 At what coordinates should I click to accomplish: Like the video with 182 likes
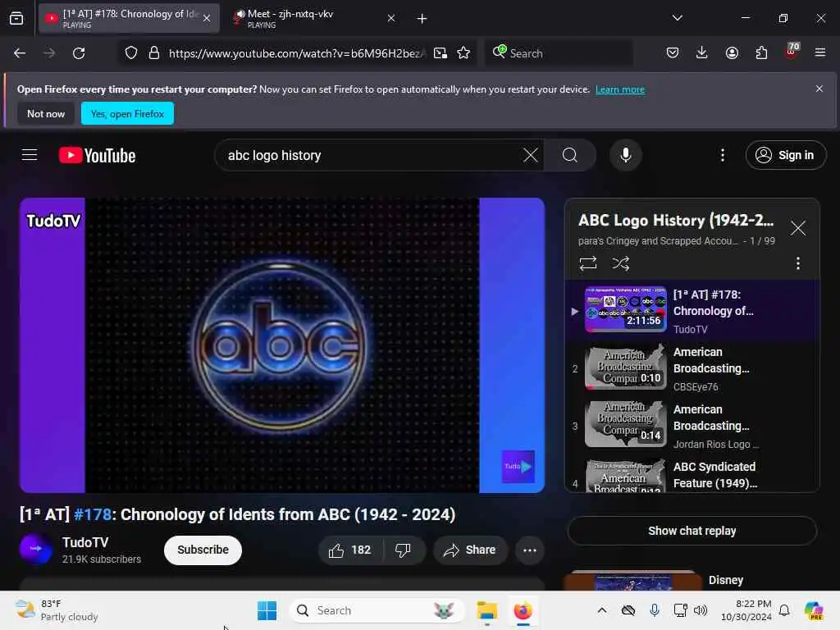tap(350, 550)
